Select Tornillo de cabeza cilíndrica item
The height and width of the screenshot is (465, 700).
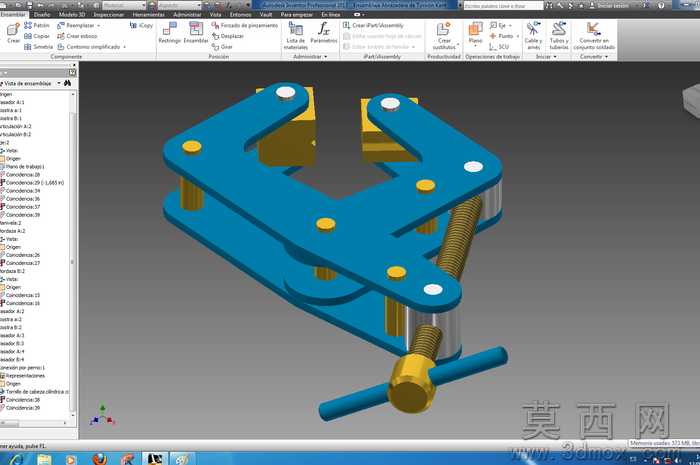[x=35, y=391]
